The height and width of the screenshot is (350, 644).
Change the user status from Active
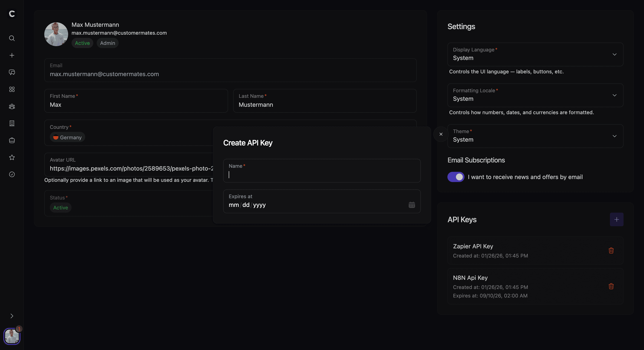click(60, 208)
